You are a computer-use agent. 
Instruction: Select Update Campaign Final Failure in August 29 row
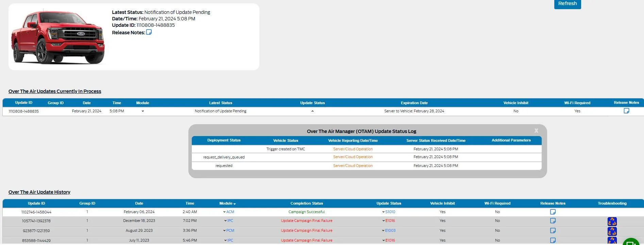pos(307,230)
